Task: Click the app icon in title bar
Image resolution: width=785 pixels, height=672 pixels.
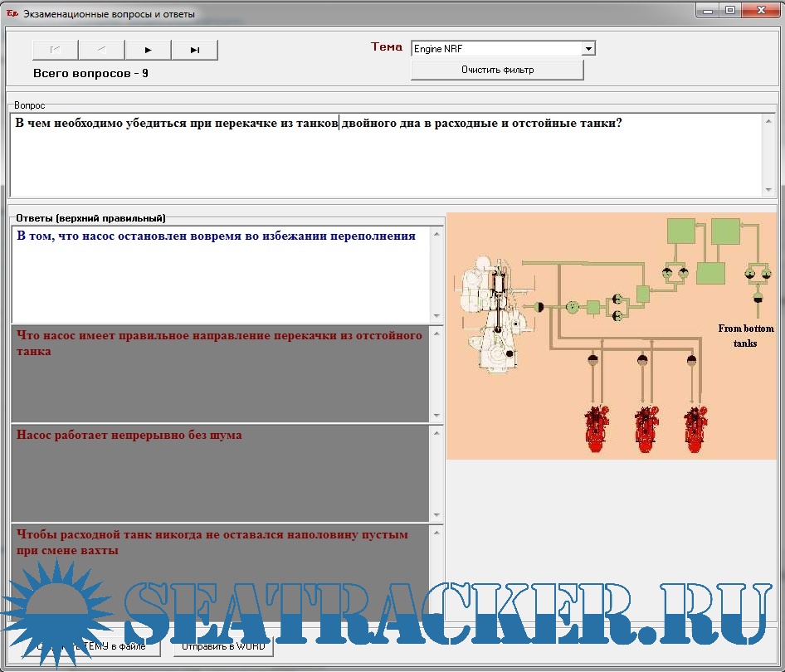Action: tap(12, 14)
